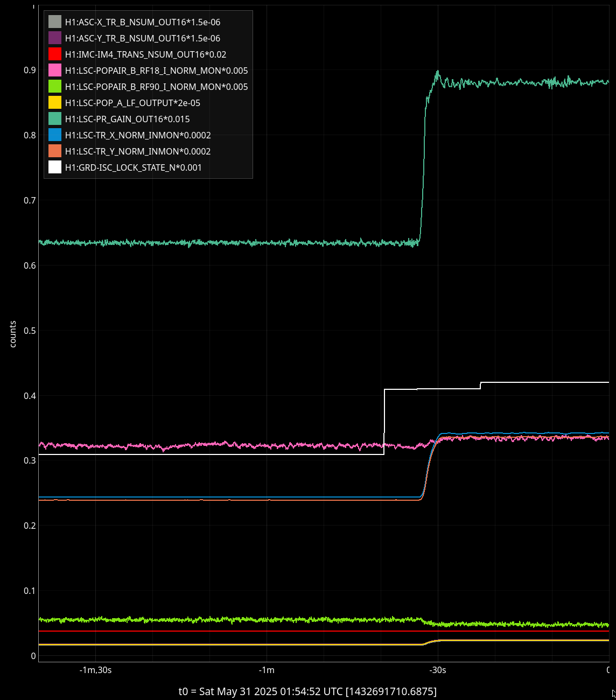The width and height of the screenshot is (616, 700).
Task: Select legend label H1:GRD-ISC_LOCK_STATE_N*0.001
Action: click(x=134, y=167)
